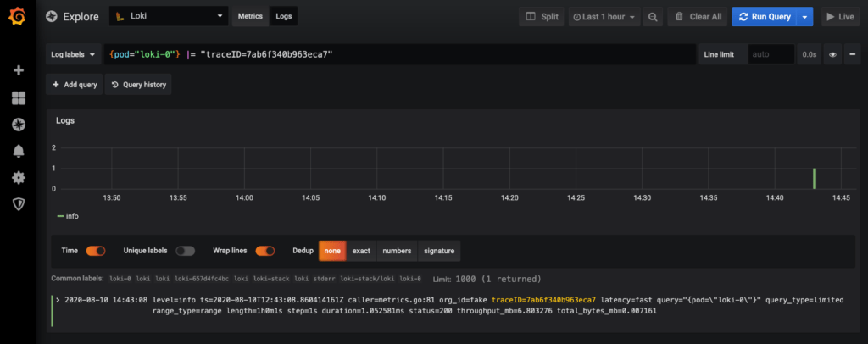
Task: Toggle the Wrap lines switch
Action: [264, 251]
